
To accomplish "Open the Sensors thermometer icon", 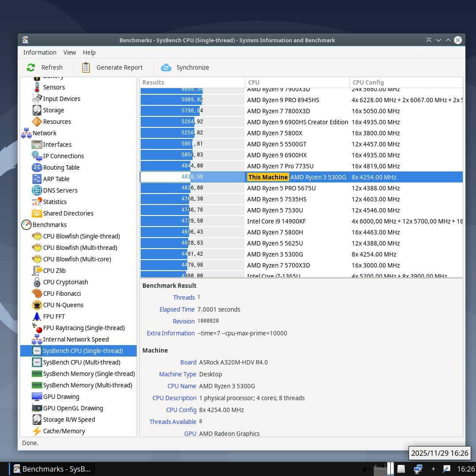I will click(37, 87).
